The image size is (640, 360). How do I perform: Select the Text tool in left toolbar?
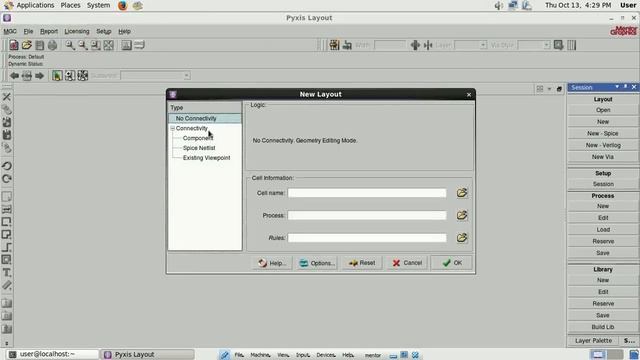[x=7, y=273]
